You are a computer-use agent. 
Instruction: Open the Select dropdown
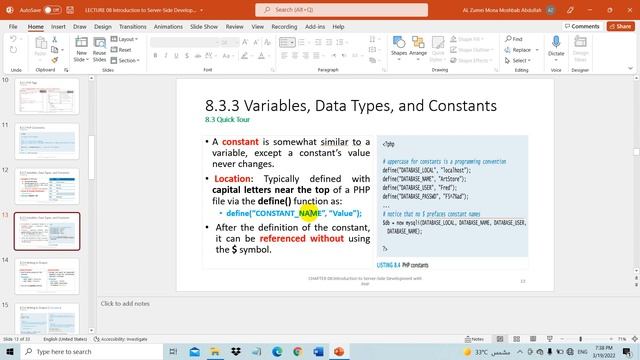pos(518,60)
